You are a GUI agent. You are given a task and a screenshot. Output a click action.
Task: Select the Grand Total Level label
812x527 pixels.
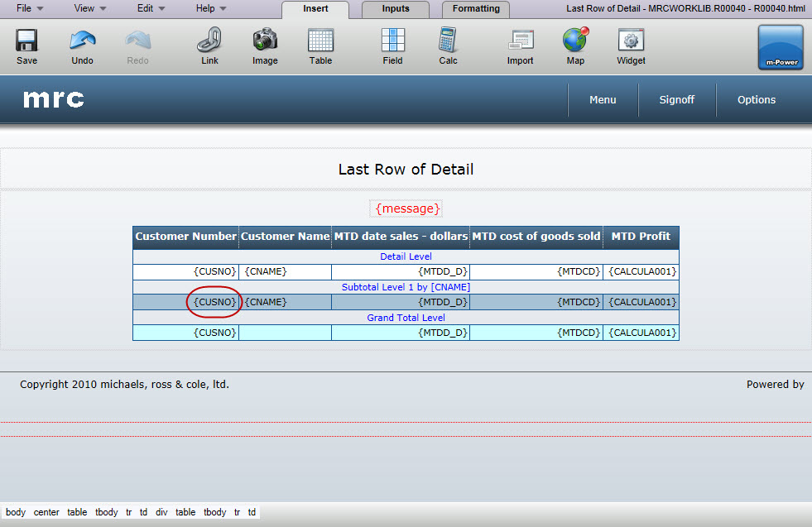406,318
